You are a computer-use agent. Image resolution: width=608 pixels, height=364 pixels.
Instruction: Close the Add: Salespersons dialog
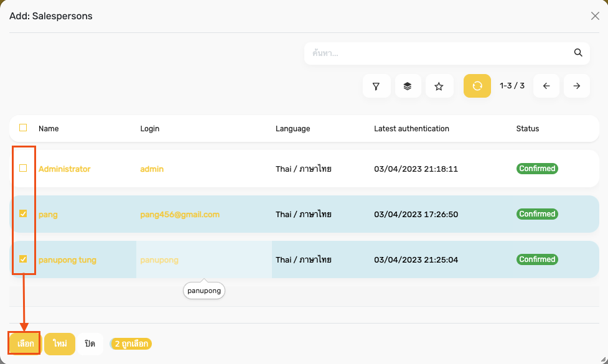[595, 16]
